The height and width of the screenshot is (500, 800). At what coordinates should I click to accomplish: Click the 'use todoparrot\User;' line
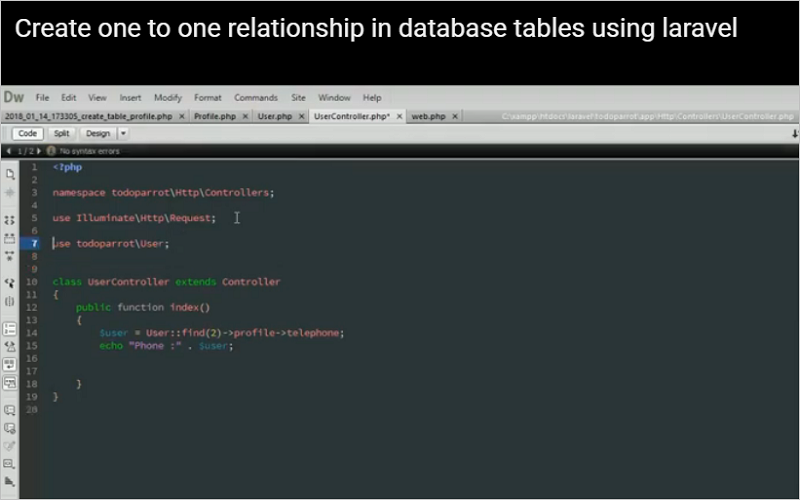[x=111, y=243]
